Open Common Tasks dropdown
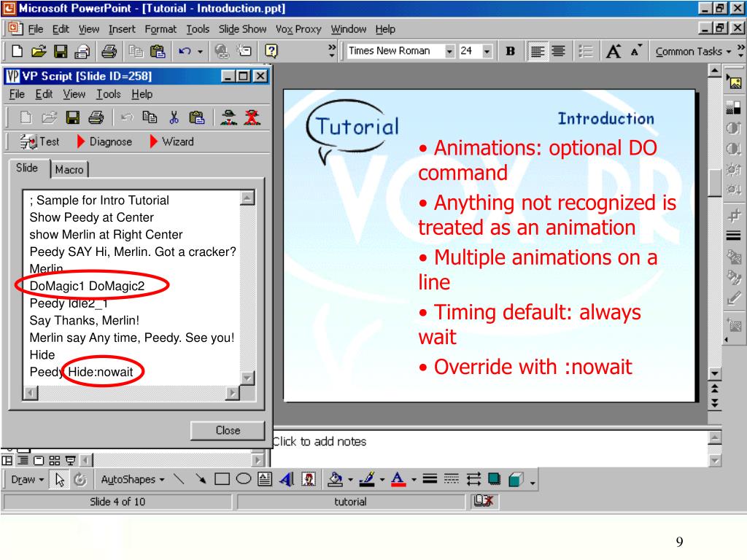Screen dimensions: 747x560 coord(693,52)
